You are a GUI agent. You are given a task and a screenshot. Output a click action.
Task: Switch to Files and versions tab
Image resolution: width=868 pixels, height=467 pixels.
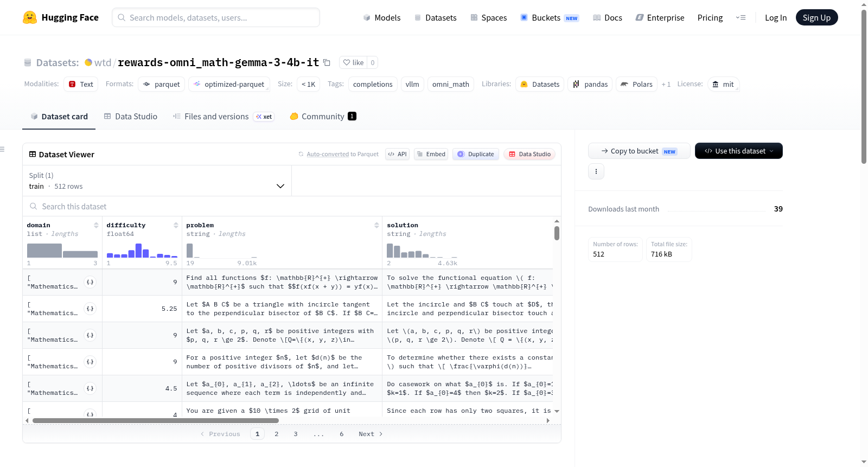tap(223, 116)
